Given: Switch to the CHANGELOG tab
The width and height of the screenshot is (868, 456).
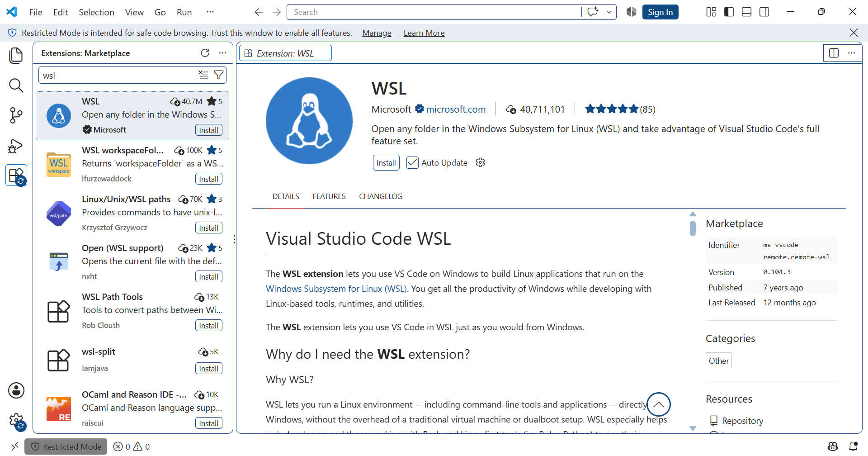Looking at the screenshot, I should pos(381,196).
